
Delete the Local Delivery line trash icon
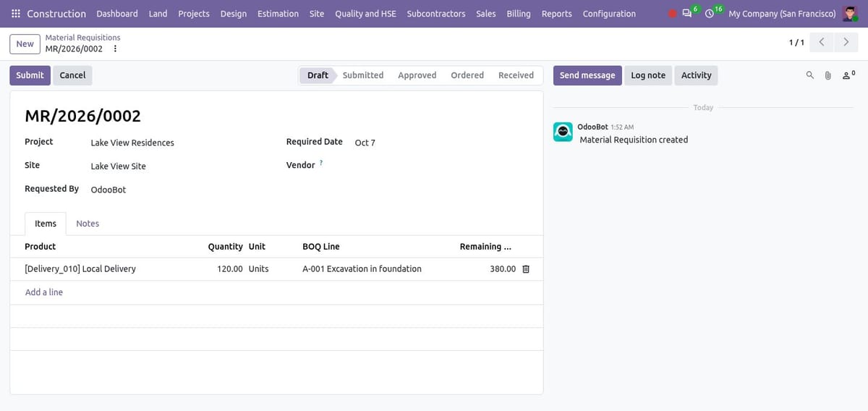(x=526, y=269)
